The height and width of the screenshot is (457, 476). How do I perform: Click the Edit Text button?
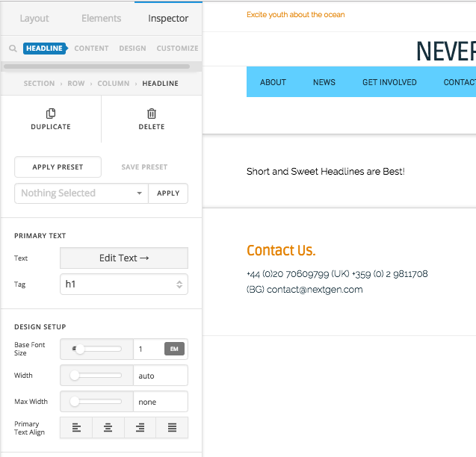[124, 258]
